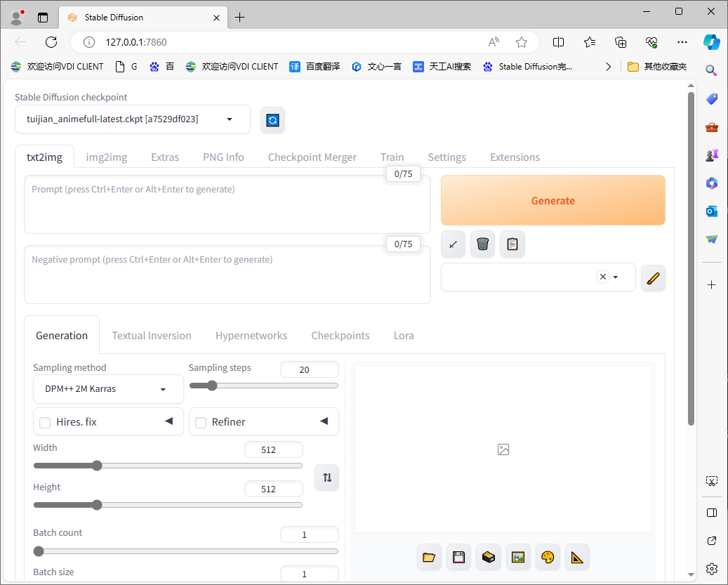The width and height of the screenshot is (728, 585).
Task: Open the 文心一言 bookmark
Action: coord(376,67)
